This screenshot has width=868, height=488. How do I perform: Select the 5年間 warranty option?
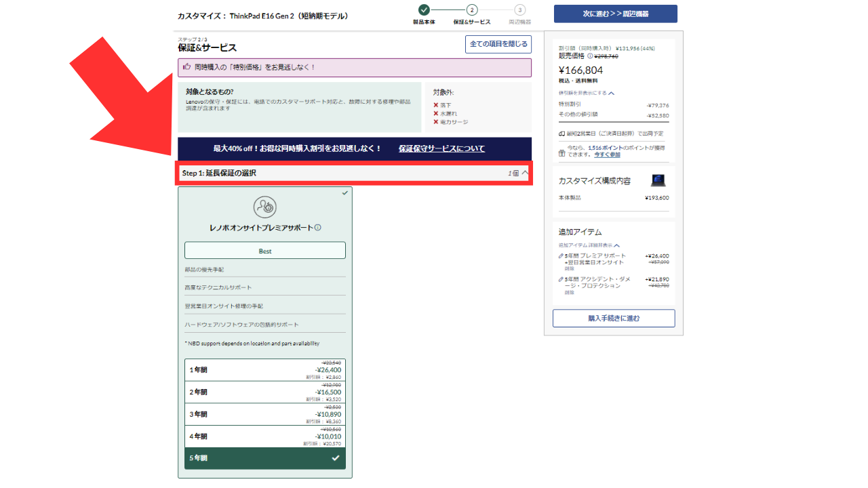(264, 458)
